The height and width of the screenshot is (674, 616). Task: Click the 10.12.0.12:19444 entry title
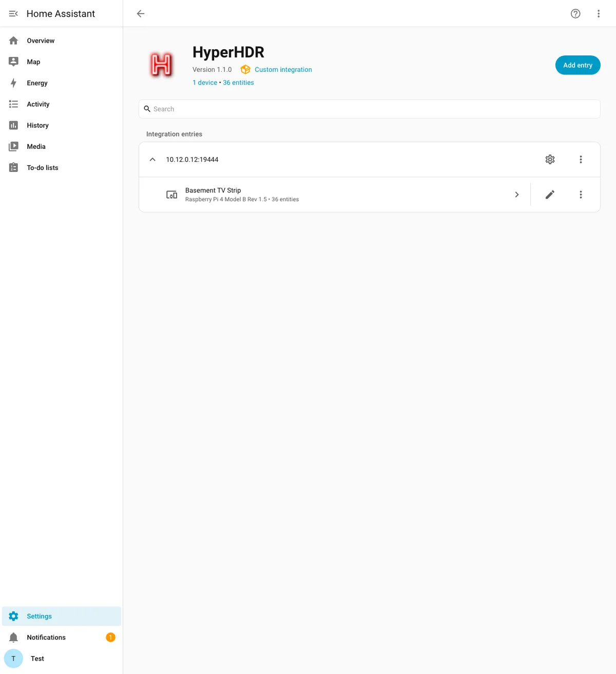192,160
